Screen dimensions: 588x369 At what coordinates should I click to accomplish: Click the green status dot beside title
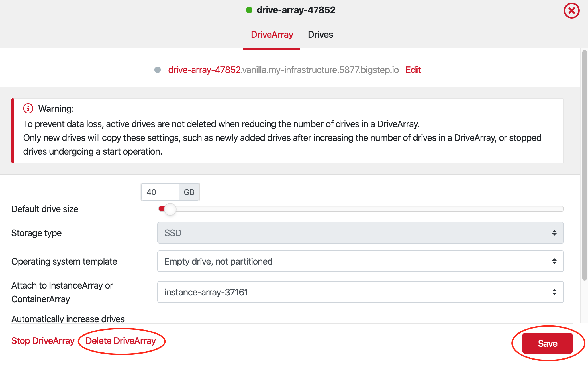(249, 10)
